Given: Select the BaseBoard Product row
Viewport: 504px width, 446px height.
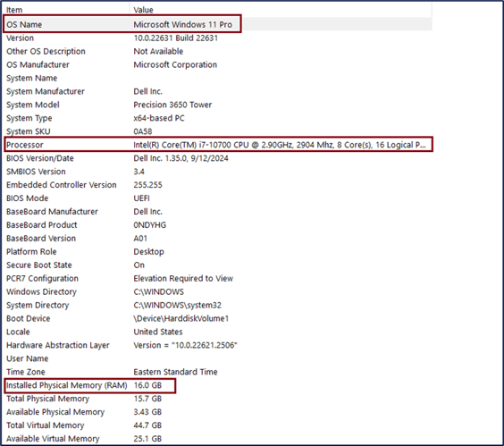Looking at the screenshot, I should tap(217, 225).
